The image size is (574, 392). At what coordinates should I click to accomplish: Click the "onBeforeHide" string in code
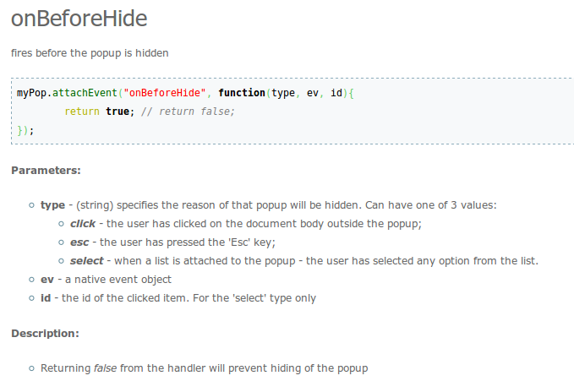(x=165, y=93)
